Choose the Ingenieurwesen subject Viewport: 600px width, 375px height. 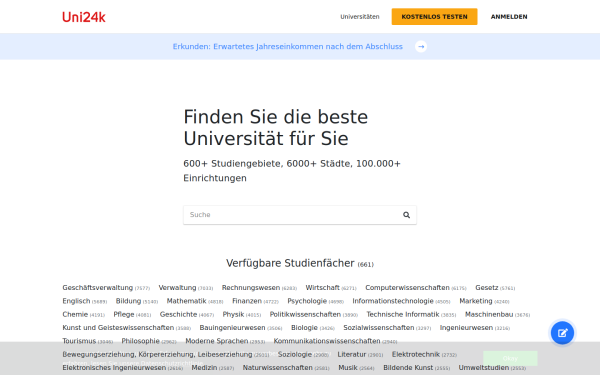tap(466, 328)
